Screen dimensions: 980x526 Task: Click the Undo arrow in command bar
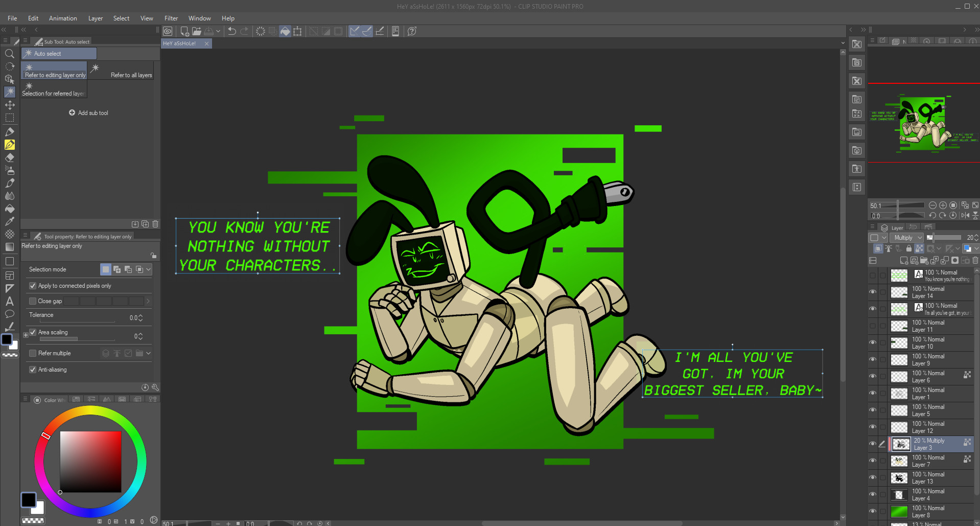232,31
